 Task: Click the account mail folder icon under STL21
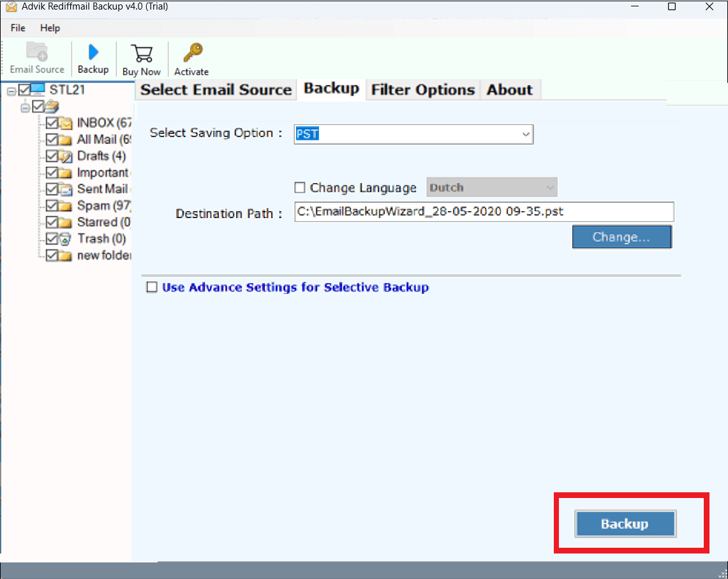[x=52, y=106]
